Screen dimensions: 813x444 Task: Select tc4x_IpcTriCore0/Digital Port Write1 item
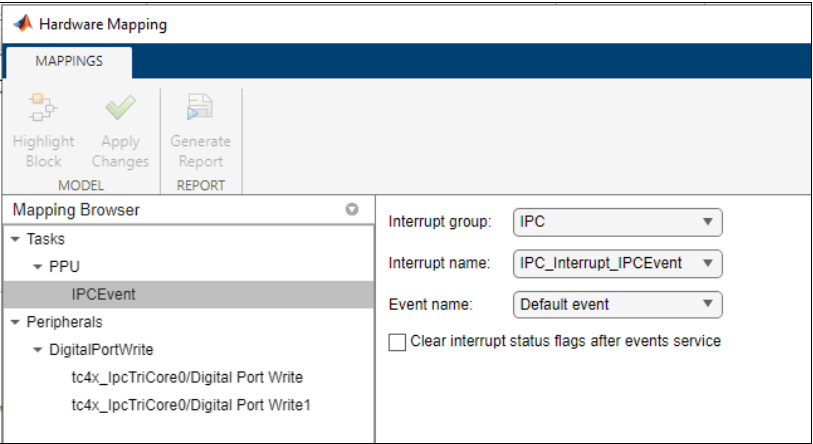click(191, 405)
